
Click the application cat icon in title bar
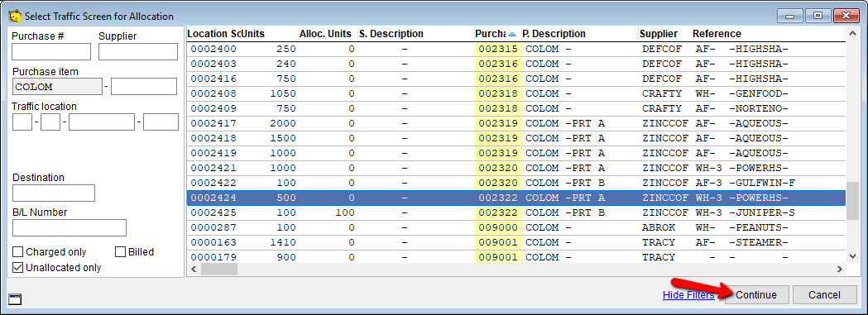[15, 16]
